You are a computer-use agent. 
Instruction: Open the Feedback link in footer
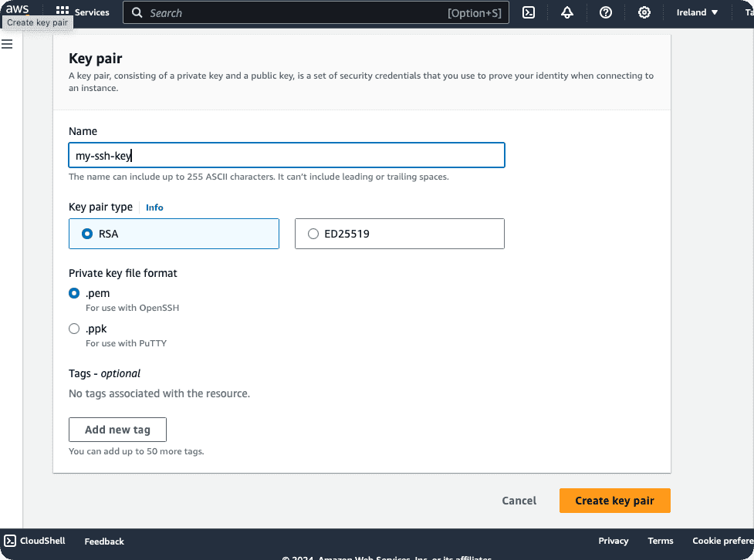(x=104, y=541)
